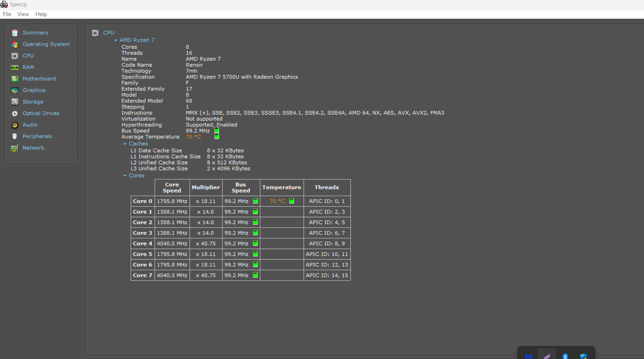This screenshot has height=359, width=644.
Task: Open Malwarebytes tray icon
Action: pos(529,356)
